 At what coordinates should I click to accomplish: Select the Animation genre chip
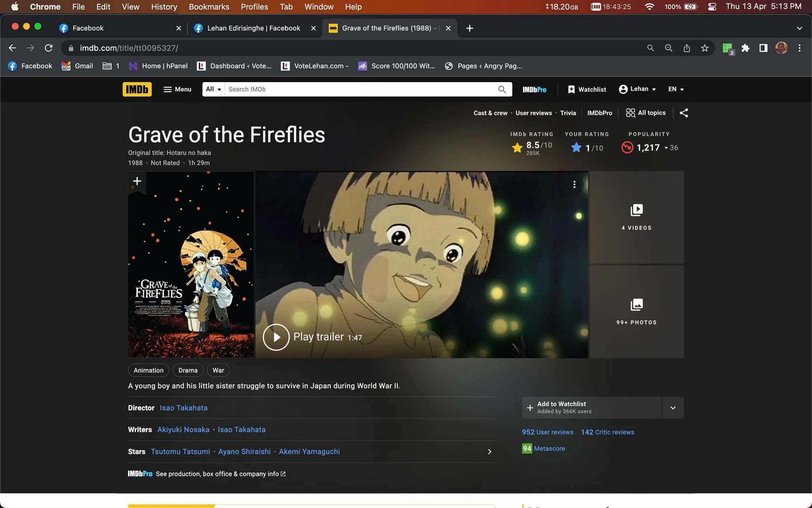click(x=148, y=370)
